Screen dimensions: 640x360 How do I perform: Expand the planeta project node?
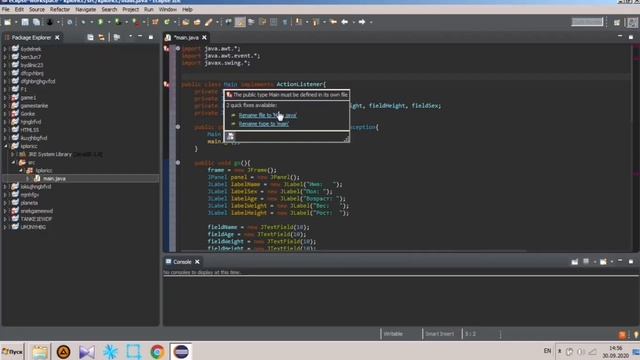coord(5,203)
